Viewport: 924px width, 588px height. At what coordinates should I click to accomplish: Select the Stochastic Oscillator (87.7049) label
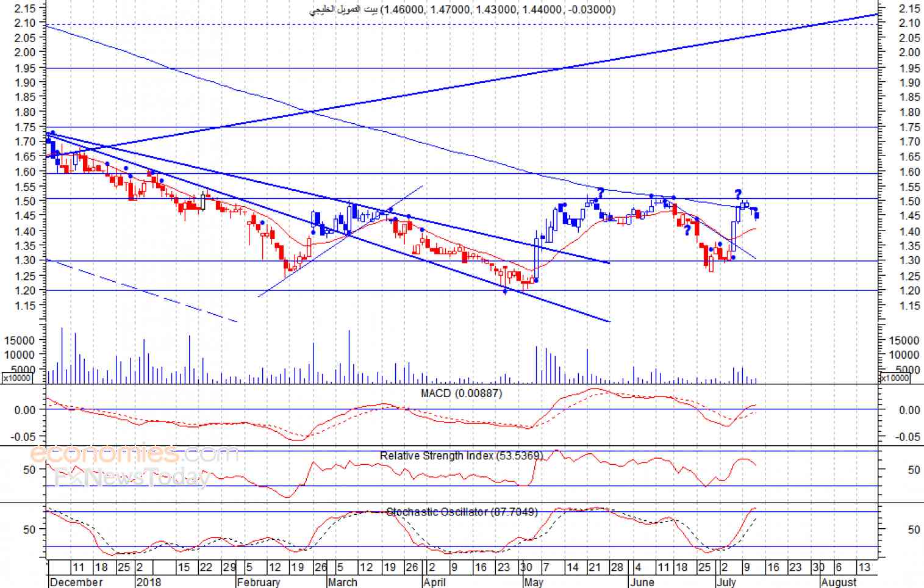pyautogui.click(x=462, y=512)
